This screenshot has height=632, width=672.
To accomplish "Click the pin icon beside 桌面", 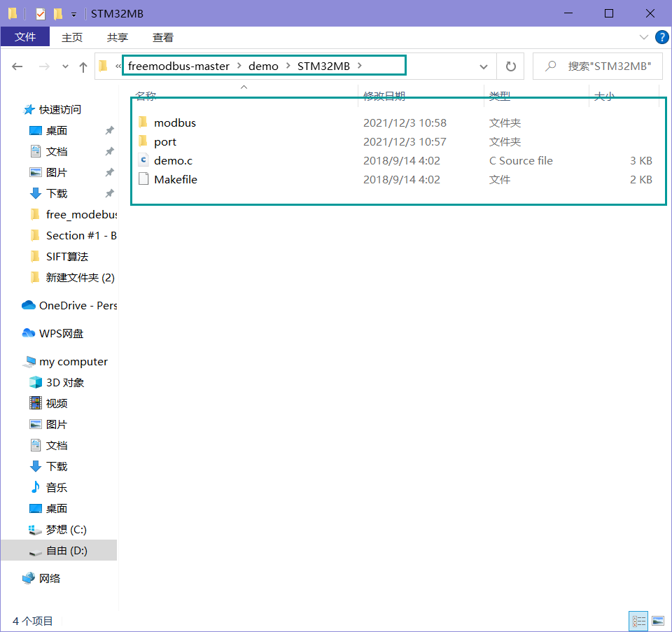I will tap(110, 130).
